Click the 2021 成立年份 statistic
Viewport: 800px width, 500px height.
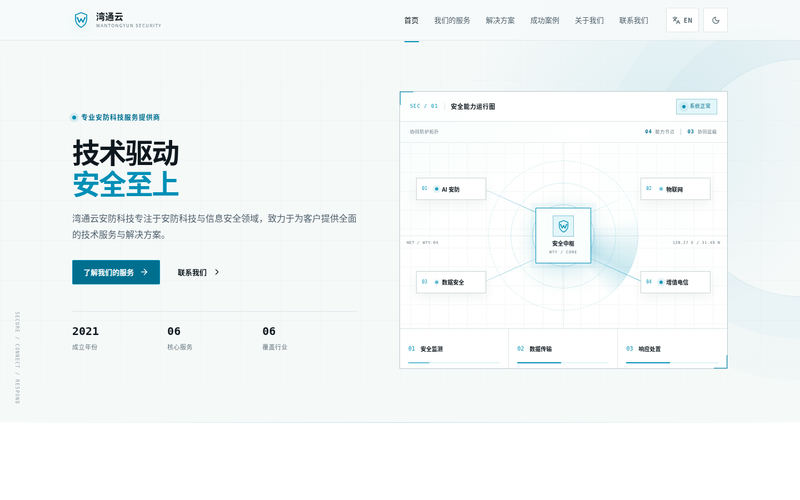click(x=86, y=338)
